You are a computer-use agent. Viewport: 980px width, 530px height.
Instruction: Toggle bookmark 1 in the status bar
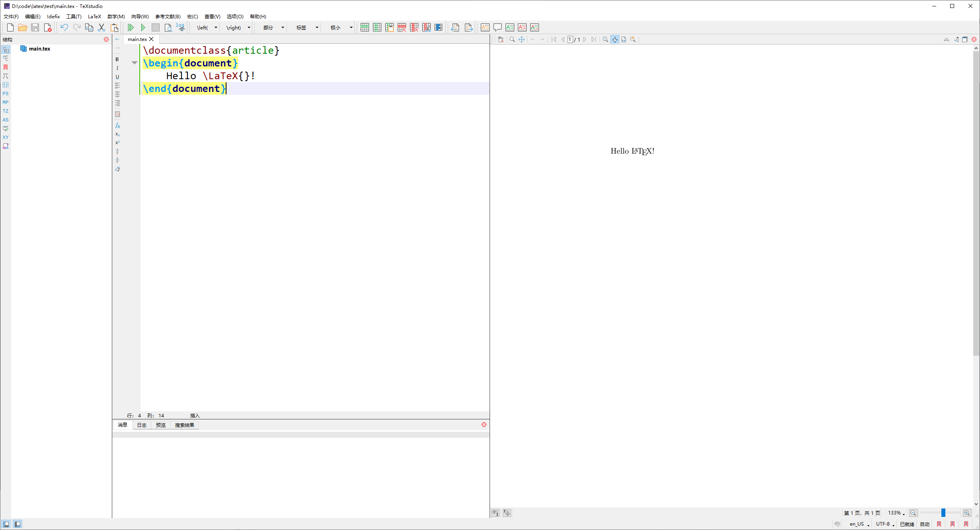click(939, 524)
